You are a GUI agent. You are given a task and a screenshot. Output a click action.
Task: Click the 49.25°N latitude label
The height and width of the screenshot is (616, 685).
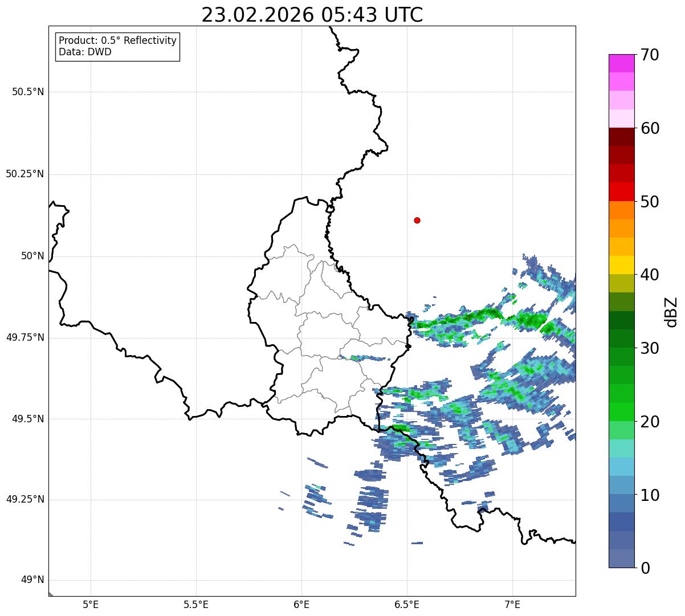tap(25, 499)
